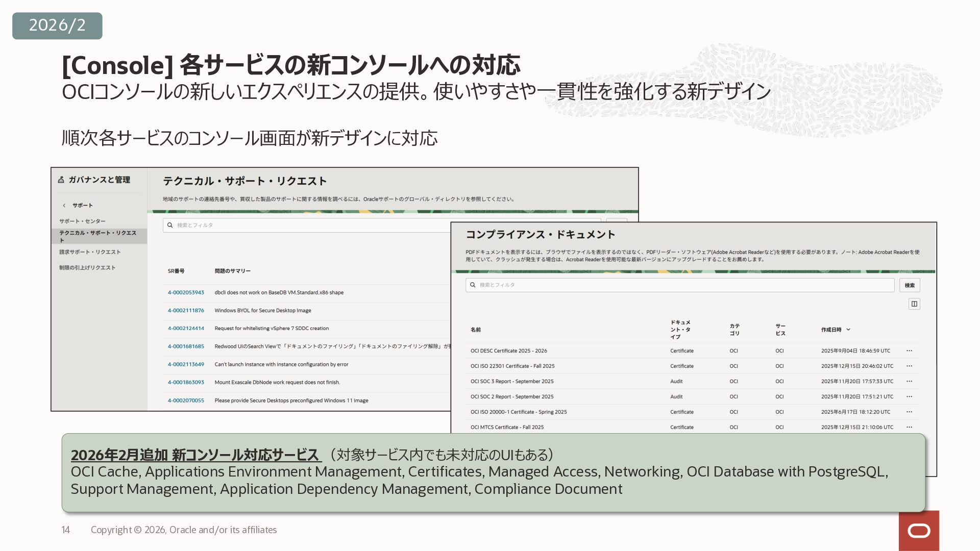The image size is (980, 551).
Task: Sort by 作成日時 column arrow
Action: click(848, 330)
